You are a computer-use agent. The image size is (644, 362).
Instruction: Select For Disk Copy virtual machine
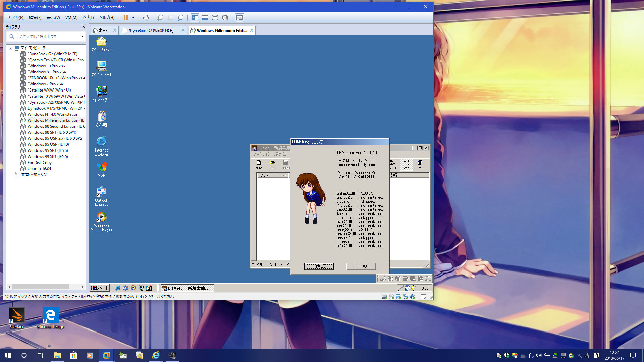(40, 163)
